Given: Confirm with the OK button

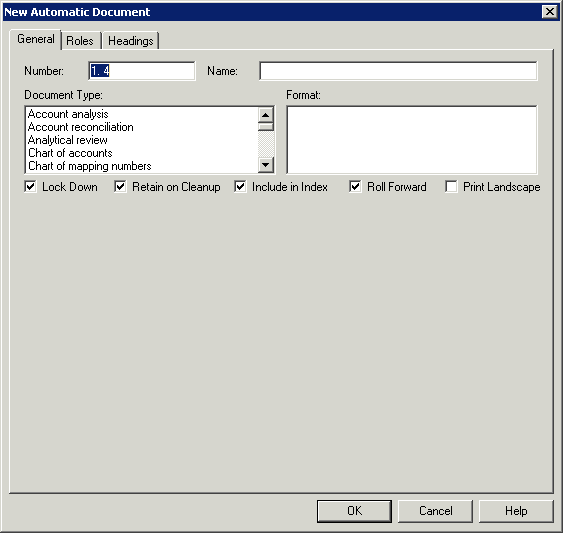Looking at the screenshot, I should [354, 511].
